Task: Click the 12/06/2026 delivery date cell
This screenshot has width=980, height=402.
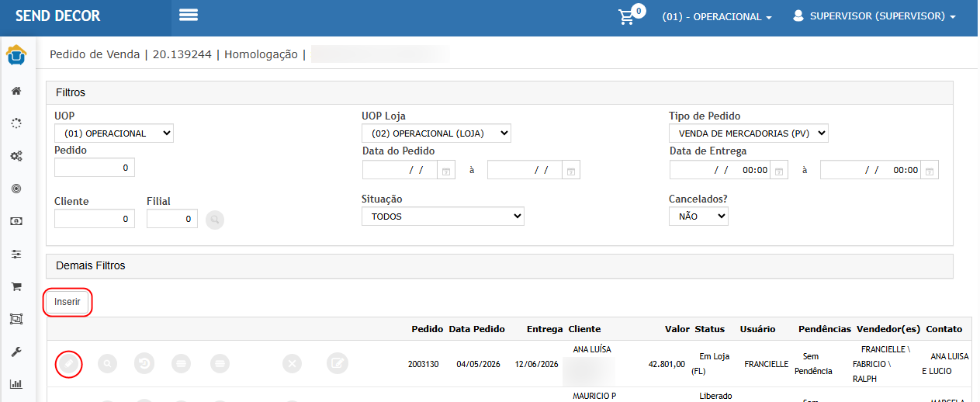Action: 537,364
